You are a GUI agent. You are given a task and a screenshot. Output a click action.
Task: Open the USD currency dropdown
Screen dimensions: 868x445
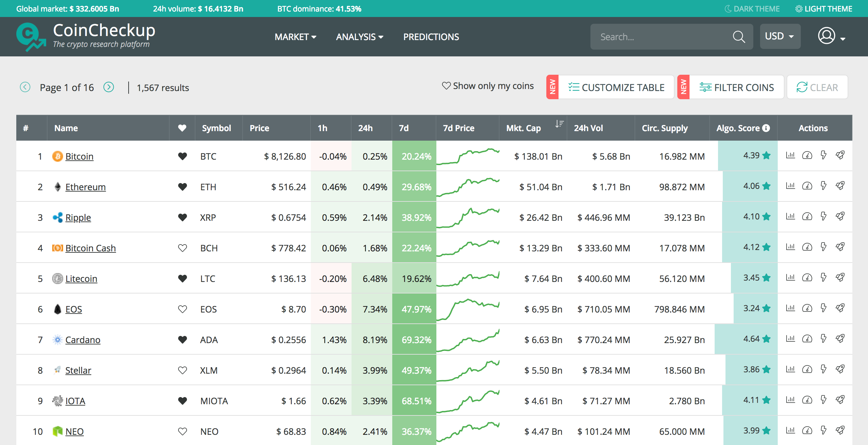point(780,36)
